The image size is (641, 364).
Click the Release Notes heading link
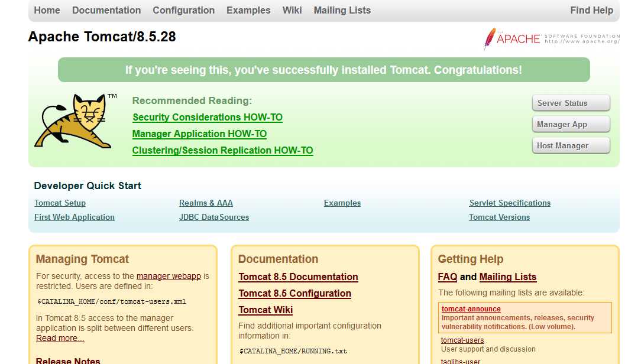pos(68,360)
